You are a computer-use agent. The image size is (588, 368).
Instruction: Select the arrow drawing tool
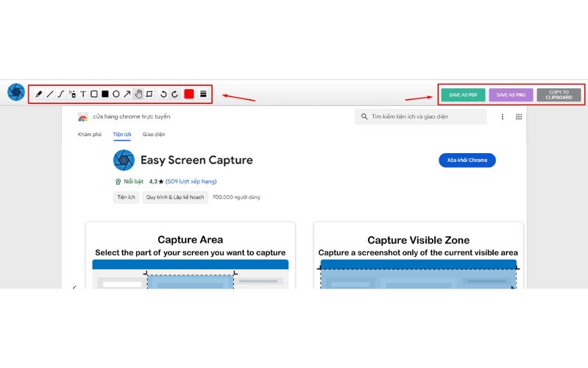click(127, 93)
